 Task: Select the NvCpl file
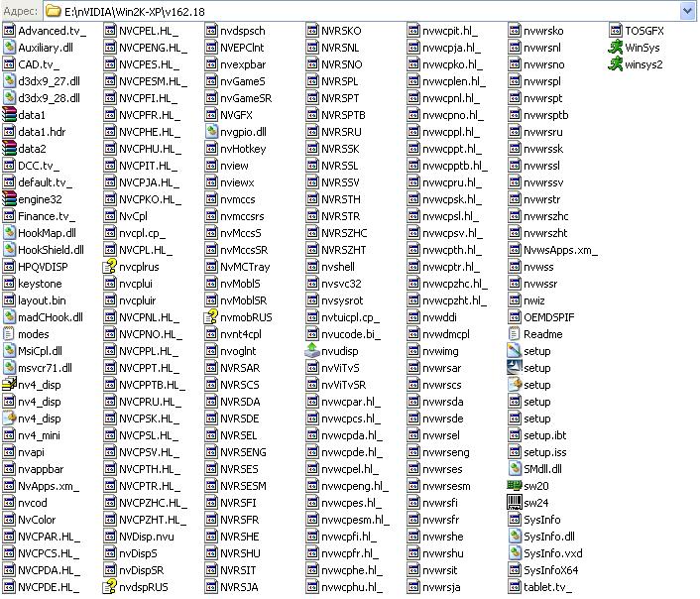126,216
